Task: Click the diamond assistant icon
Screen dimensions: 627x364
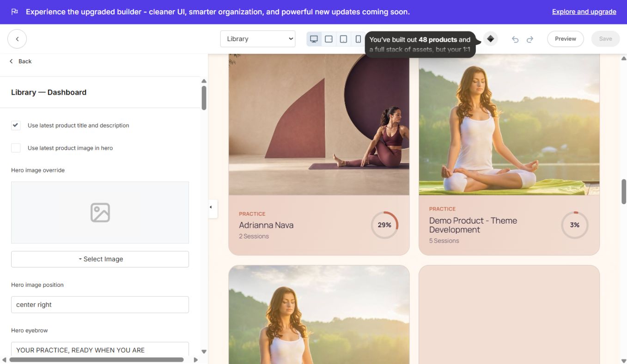Action: tap(491, 39)
